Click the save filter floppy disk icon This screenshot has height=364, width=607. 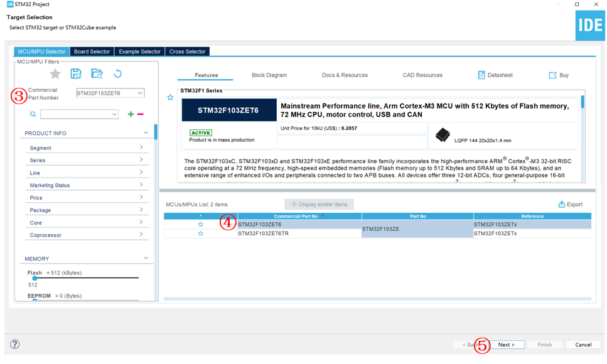76,74
